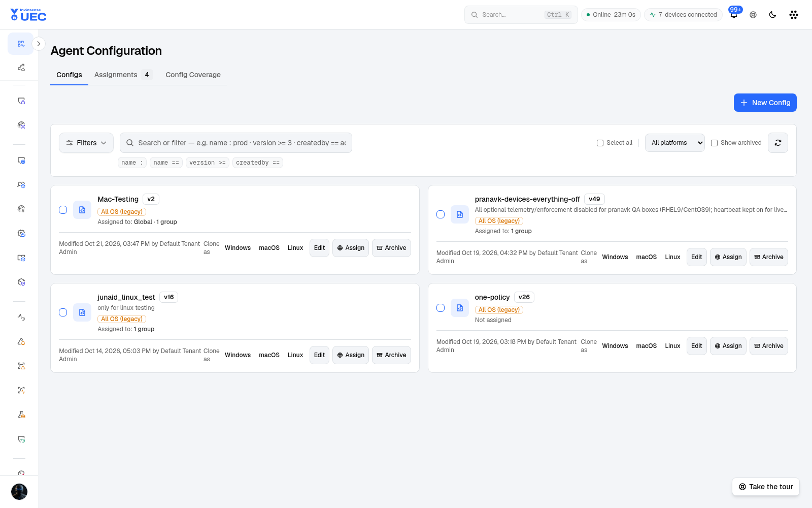Focus the top Search field

point(521,15)
